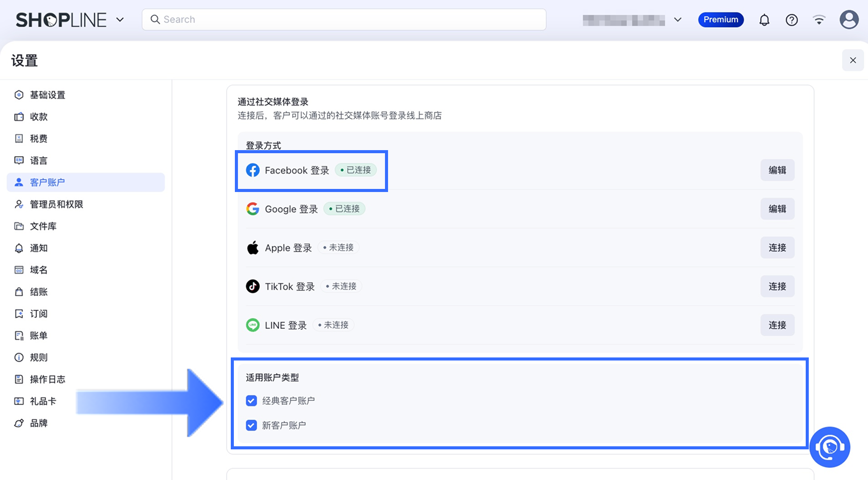Close the 设置 panel

(x=853, y=60)
